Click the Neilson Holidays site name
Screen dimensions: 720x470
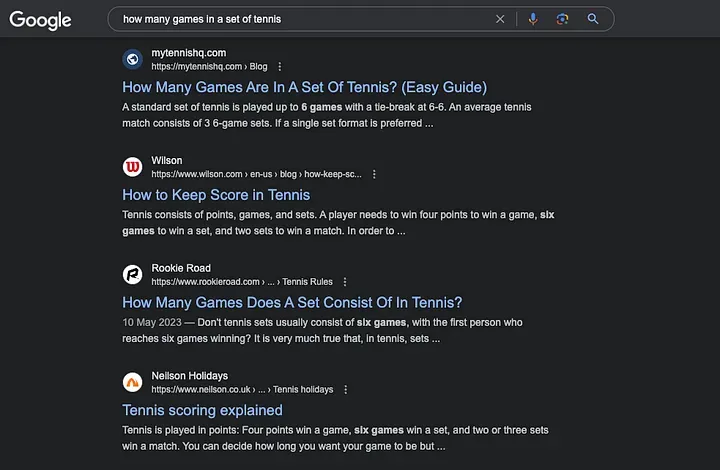[190, 375]
